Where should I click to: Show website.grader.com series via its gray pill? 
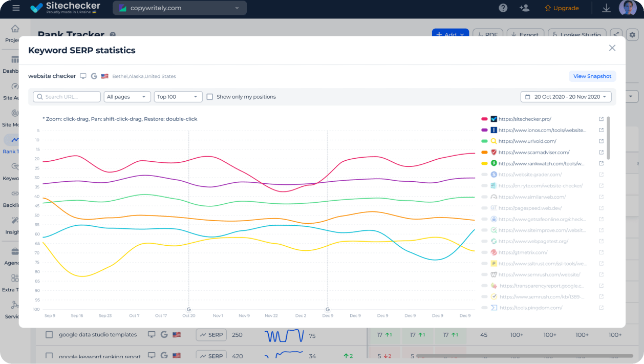click(x=484, y=175)
